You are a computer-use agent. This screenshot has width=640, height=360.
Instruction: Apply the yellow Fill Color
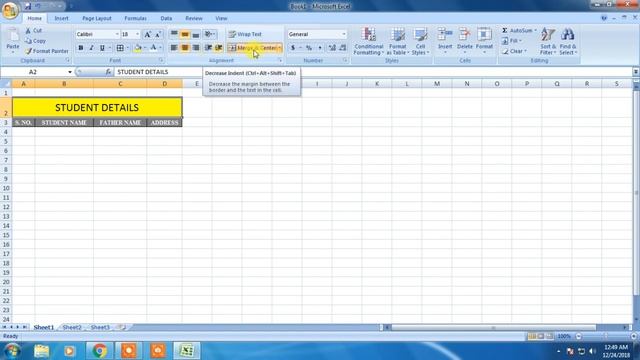[138, 48]
